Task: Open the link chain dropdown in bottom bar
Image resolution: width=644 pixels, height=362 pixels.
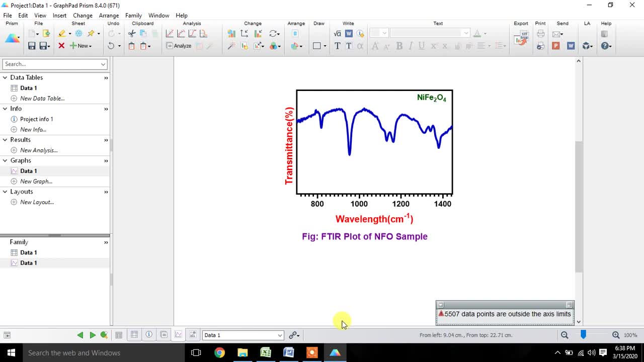Action: pos(294,335)
